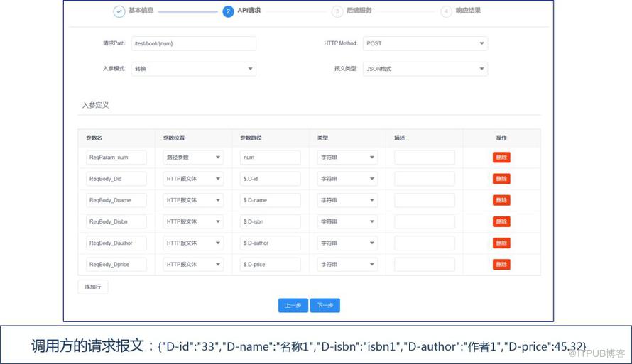Viewport: 632px width, 364px height.
Task: Click the 描述 column header
Action: tap(399, 138)
